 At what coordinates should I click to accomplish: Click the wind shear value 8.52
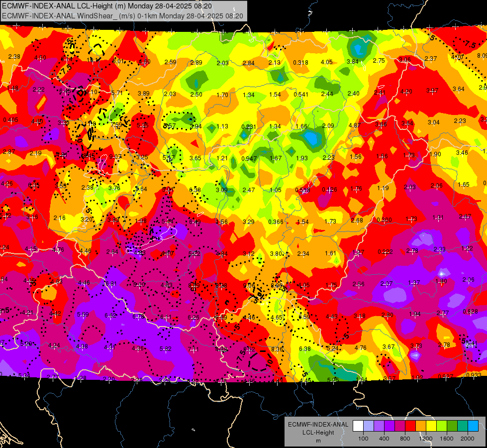tap(249, 349)
